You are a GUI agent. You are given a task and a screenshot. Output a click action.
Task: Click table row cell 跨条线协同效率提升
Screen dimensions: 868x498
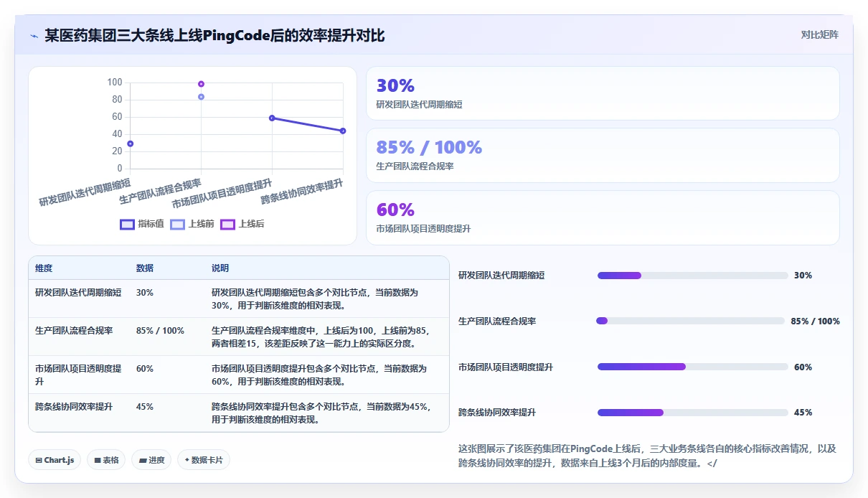pos(74,406)
